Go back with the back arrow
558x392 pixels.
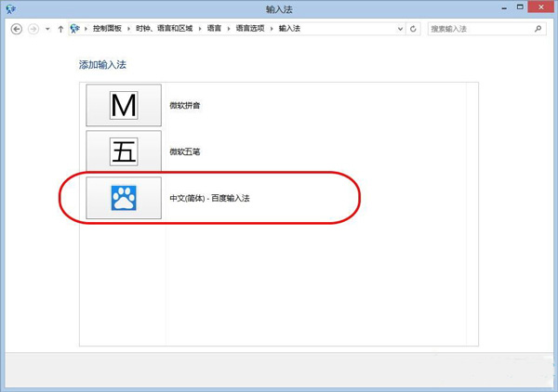pos(17,29)
